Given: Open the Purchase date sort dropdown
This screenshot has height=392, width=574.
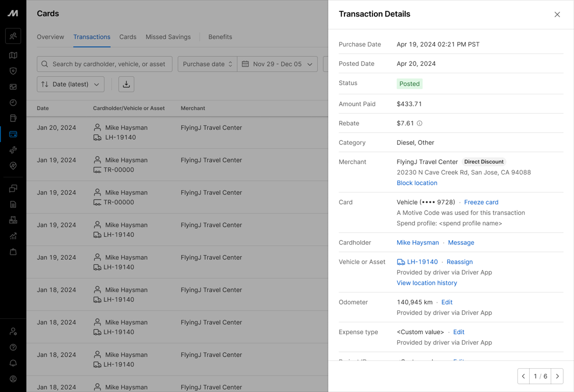Looking at the screenshot, I should 207,64.
